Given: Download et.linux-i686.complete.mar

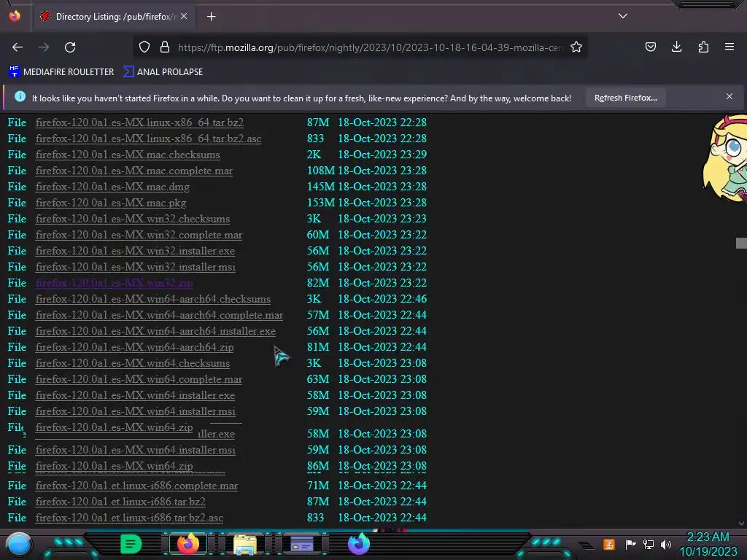Looking at the screenshot, I should coord(136,486).
